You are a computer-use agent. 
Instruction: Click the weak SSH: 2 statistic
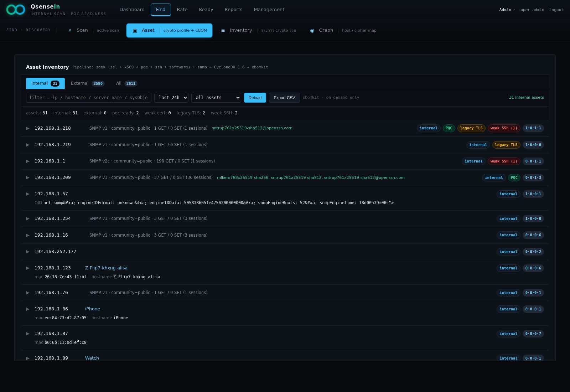(224, 113)
